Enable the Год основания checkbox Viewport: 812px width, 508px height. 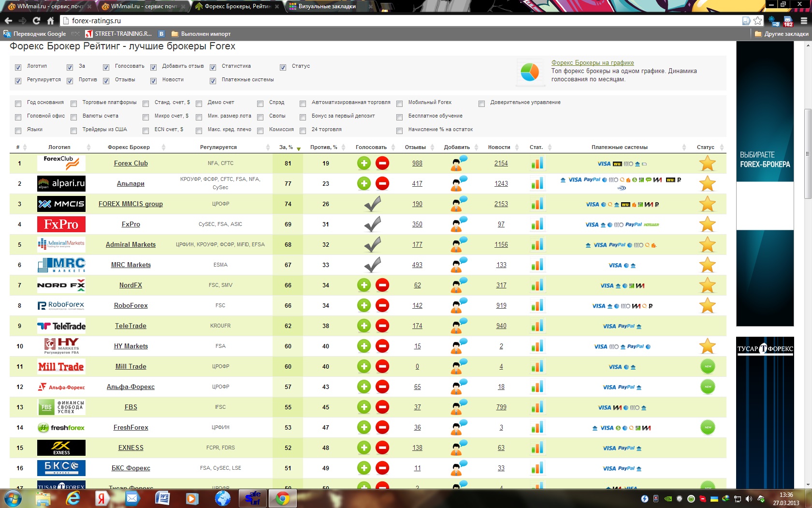coord(18,104)
